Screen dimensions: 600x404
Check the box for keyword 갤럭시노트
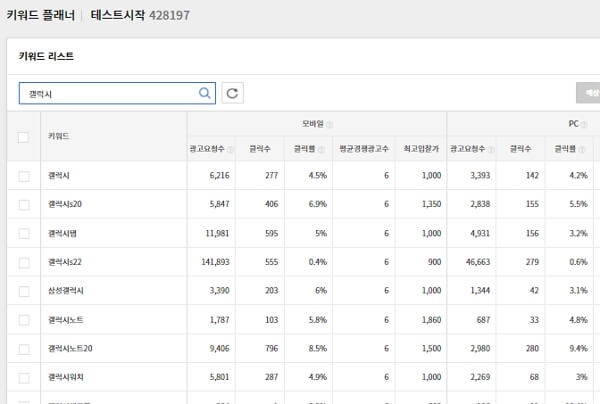[x=24, y=320]
